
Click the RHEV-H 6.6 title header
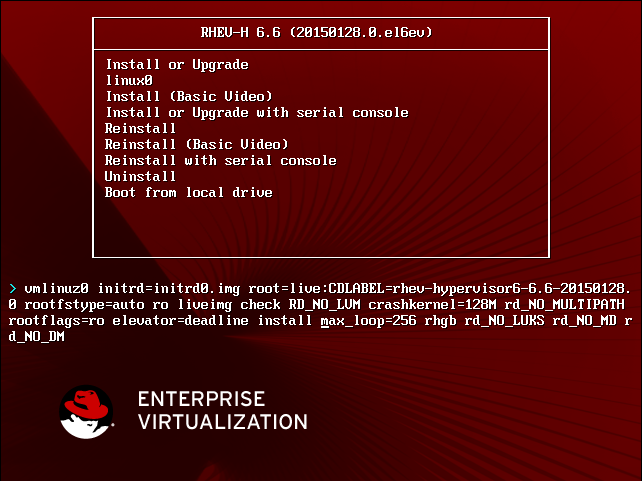316,32
